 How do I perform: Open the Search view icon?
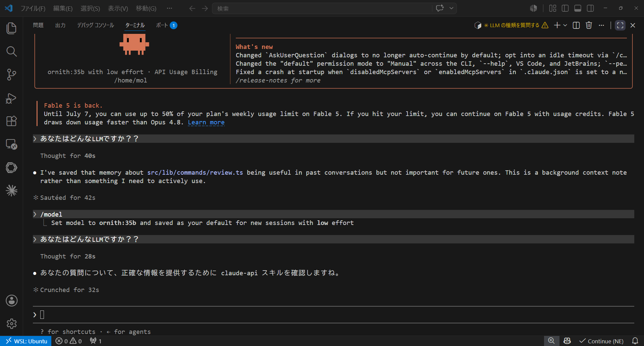[11, 51]
